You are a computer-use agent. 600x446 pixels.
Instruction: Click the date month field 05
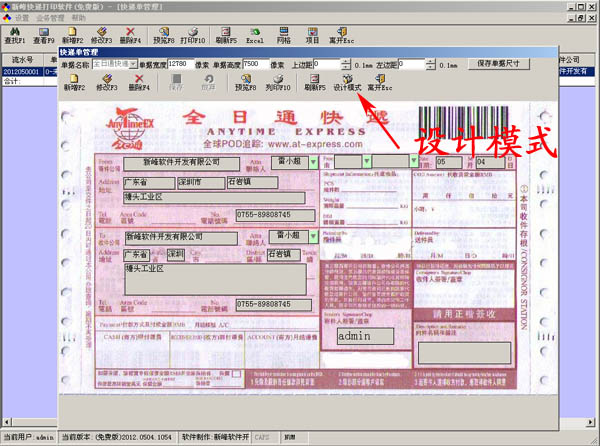449,162
